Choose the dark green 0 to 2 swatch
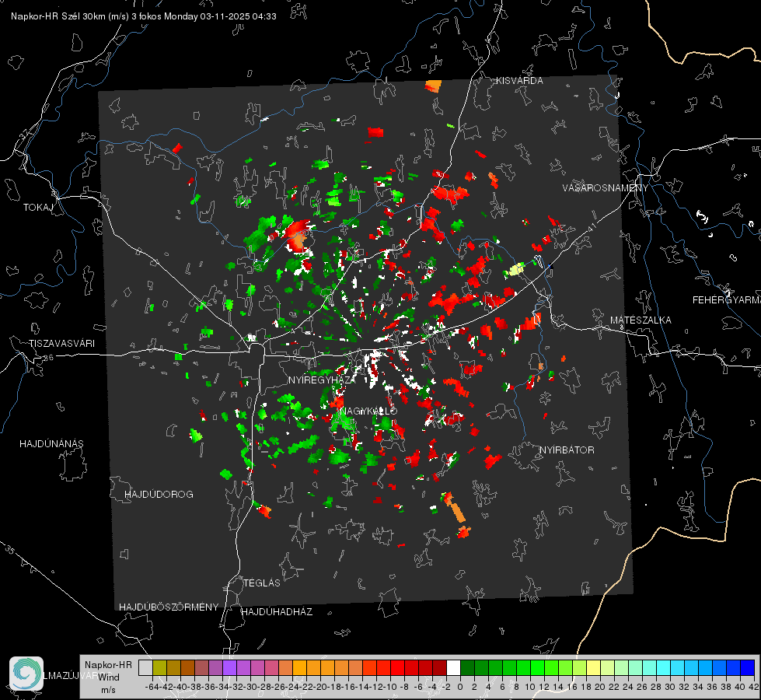 tap(467, 668)
